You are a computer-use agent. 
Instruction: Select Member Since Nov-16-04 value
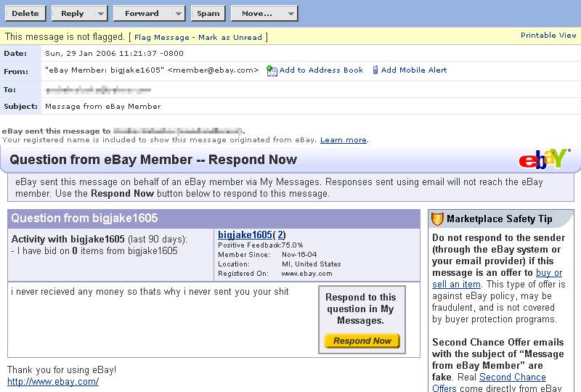[x=299, y=255]
